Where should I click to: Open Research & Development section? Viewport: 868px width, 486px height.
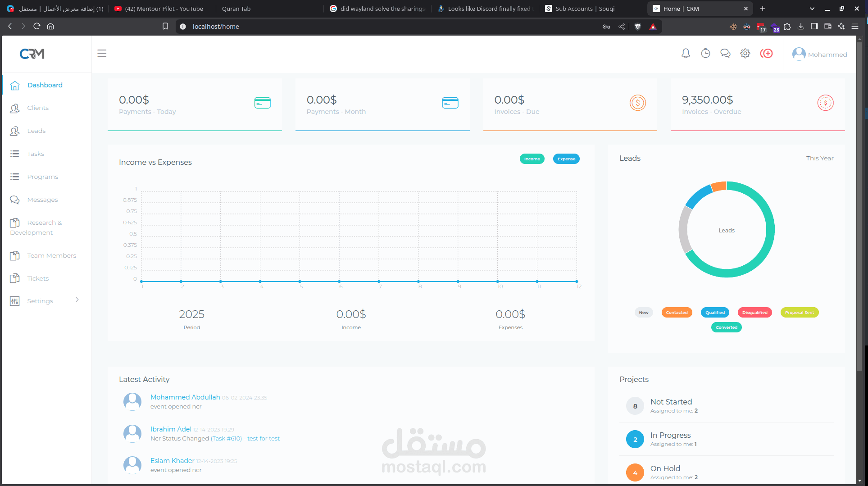36,227
